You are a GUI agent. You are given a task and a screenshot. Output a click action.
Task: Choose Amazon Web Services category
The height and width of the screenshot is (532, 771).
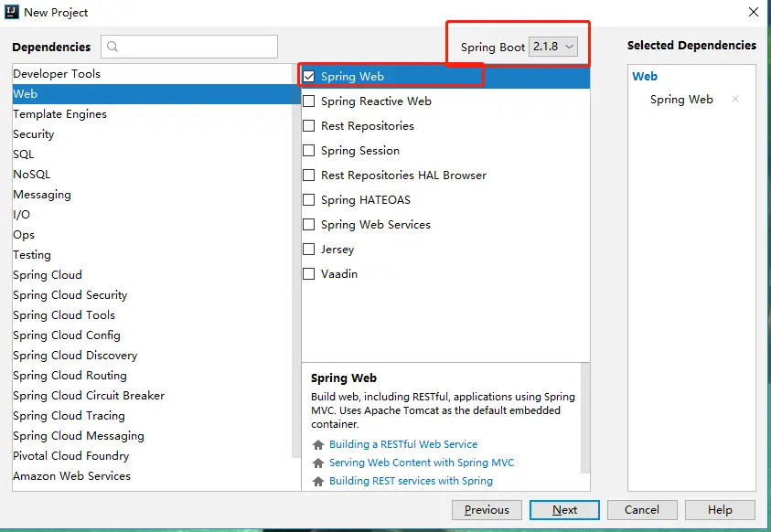pos(152,476)
